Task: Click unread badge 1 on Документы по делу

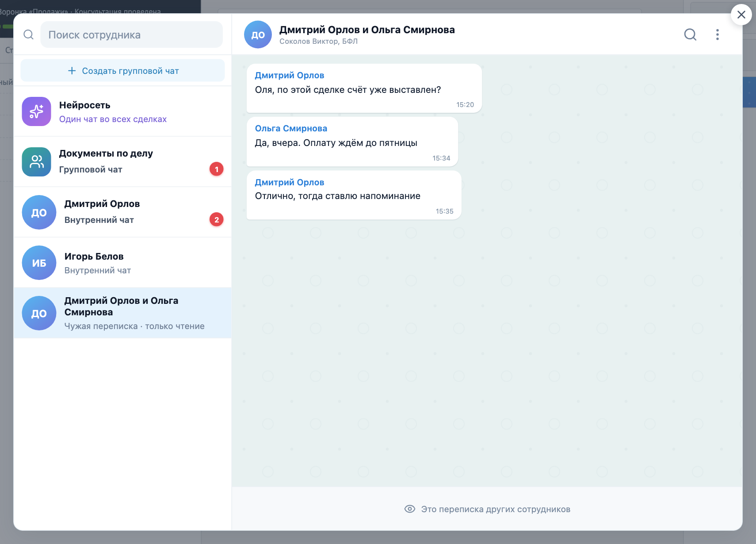Action: click(x=216, y=169)
